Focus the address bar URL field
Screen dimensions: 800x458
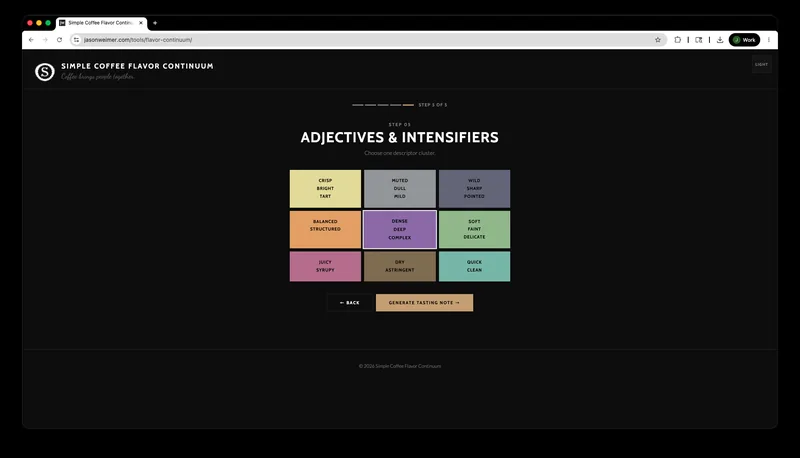[x=367, y=40]
